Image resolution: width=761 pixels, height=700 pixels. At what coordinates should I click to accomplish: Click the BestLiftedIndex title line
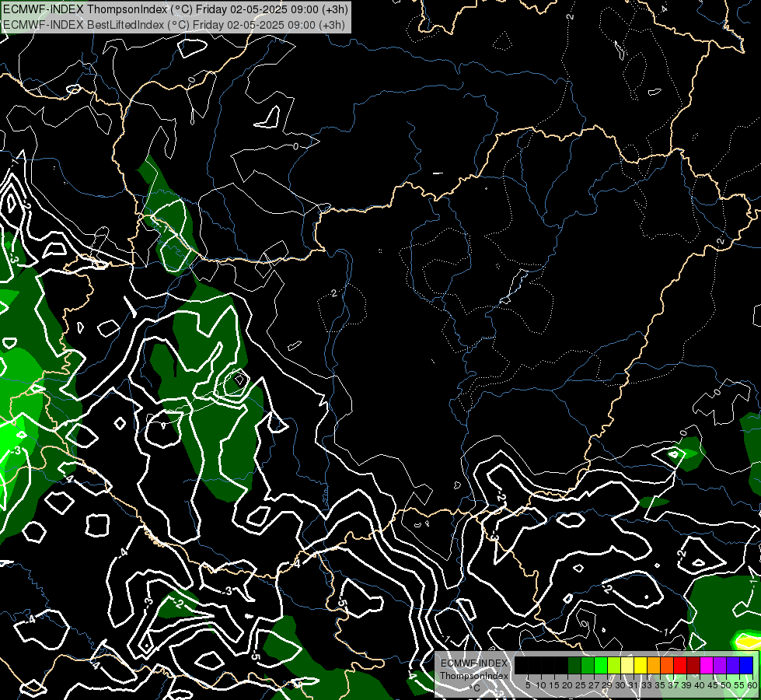point(174,25)
